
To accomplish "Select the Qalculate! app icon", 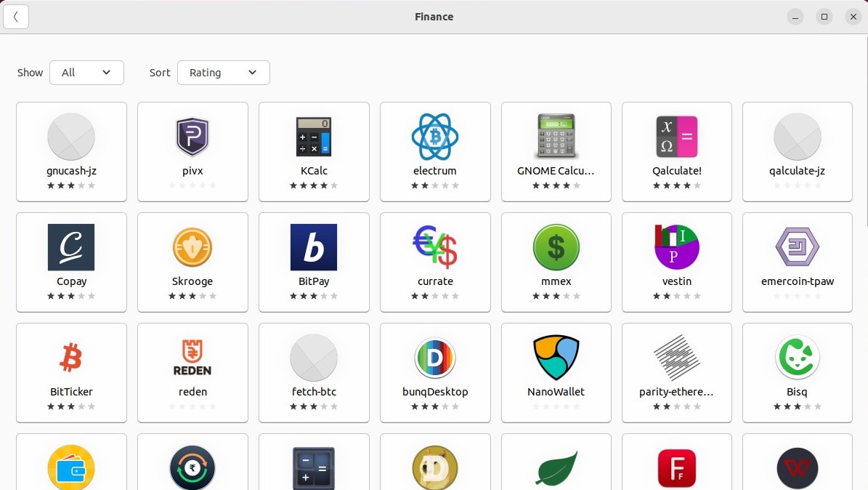I will tap(676, 137).
